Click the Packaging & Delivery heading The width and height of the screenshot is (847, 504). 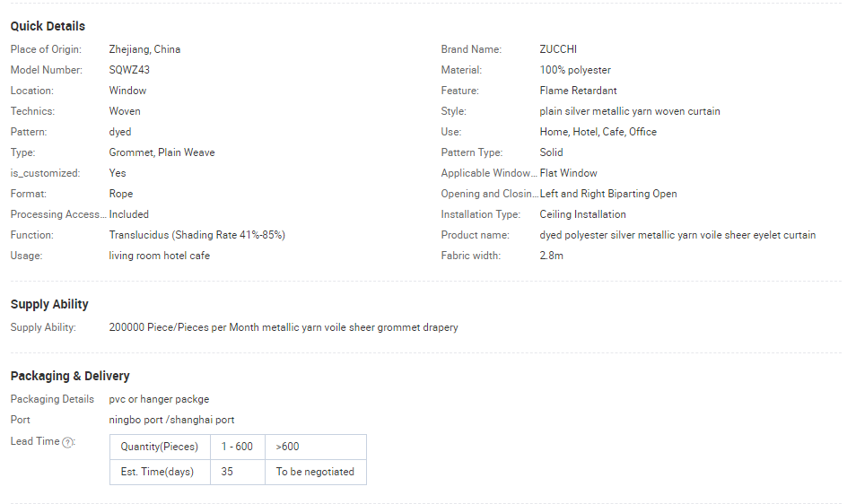point(70,376)
